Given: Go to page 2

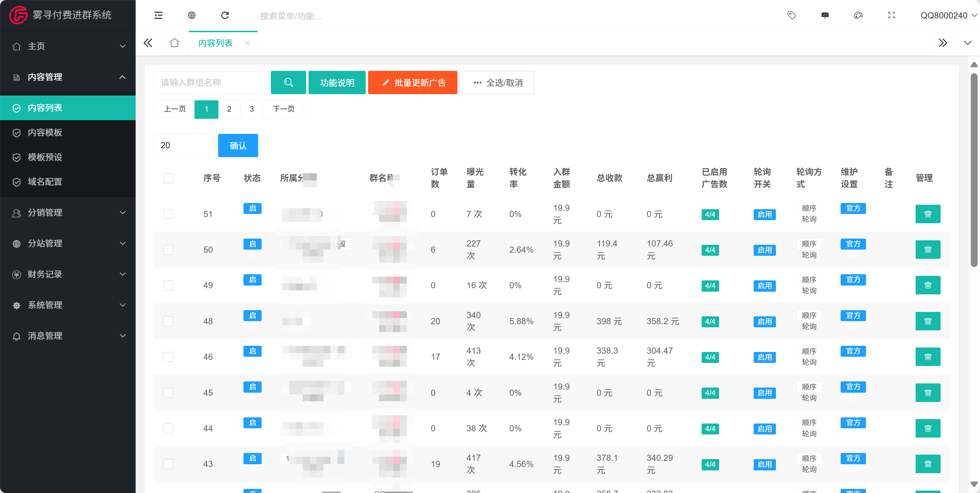Looking at the screenshot, I should (229, 109).
